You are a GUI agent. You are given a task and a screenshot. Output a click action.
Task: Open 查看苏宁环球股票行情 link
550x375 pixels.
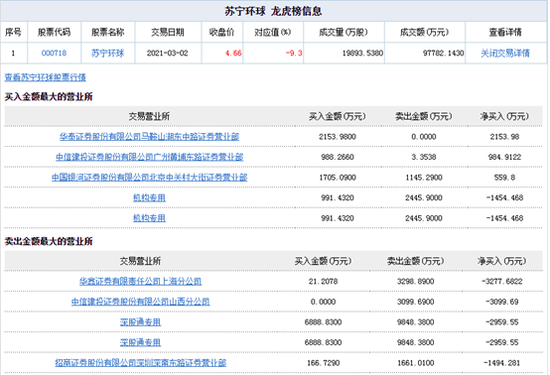(45, 77)
